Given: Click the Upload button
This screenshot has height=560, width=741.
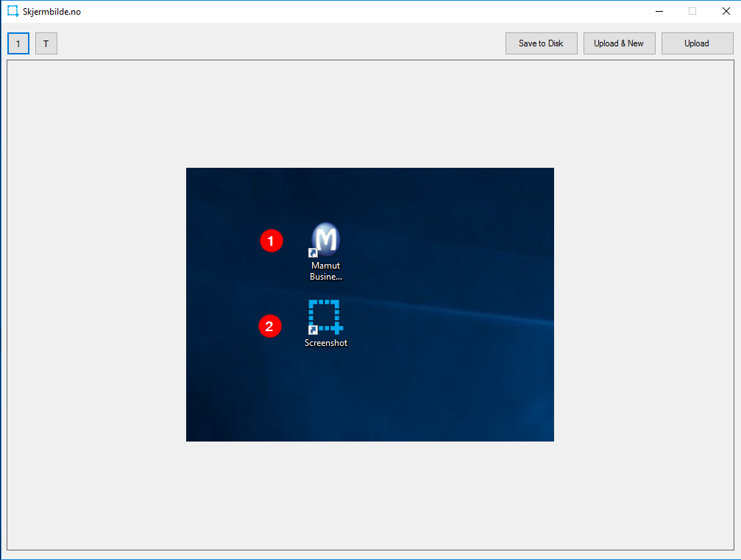Looking at the screenshot, I should (697, 43).
